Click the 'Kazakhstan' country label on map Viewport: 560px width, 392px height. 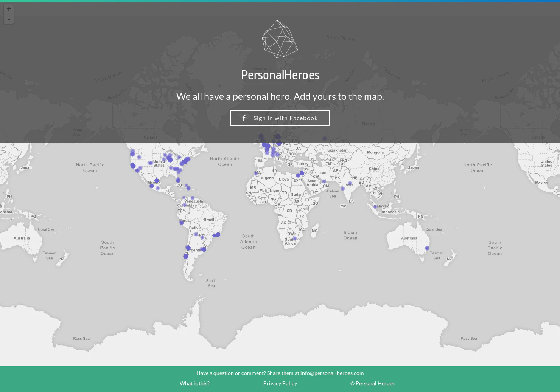337,150
